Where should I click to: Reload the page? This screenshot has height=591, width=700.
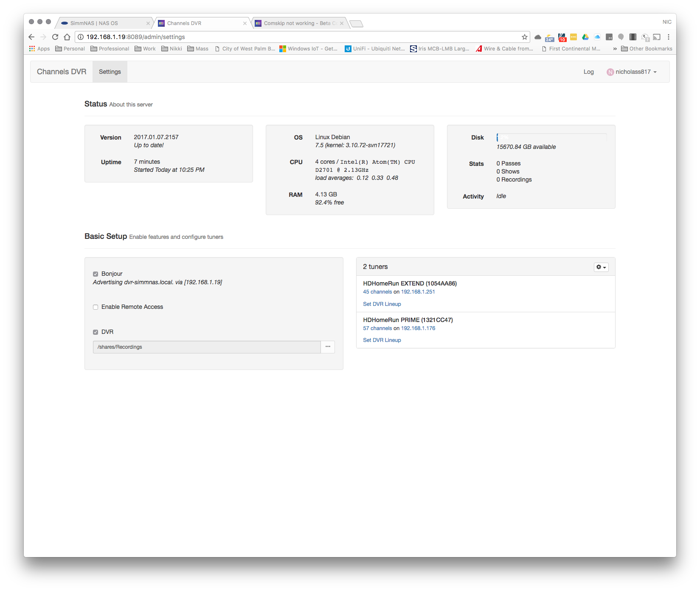pyautogui.click(x=55, y=37)
